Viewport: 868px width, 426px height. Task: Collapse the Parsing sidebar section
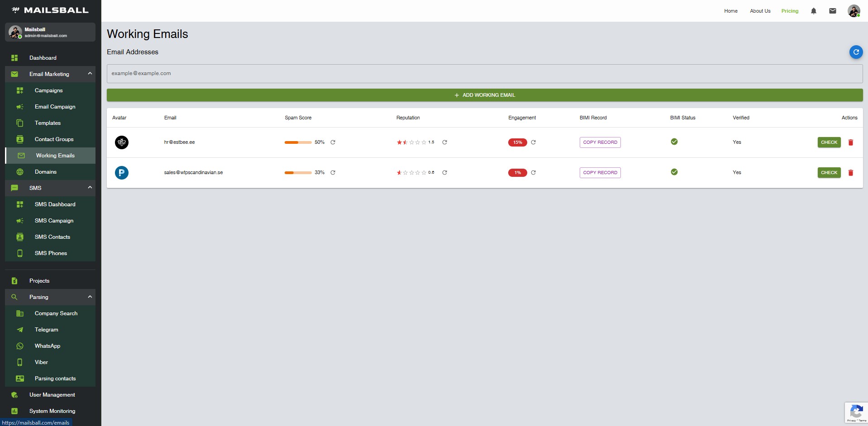pos(90,297)
